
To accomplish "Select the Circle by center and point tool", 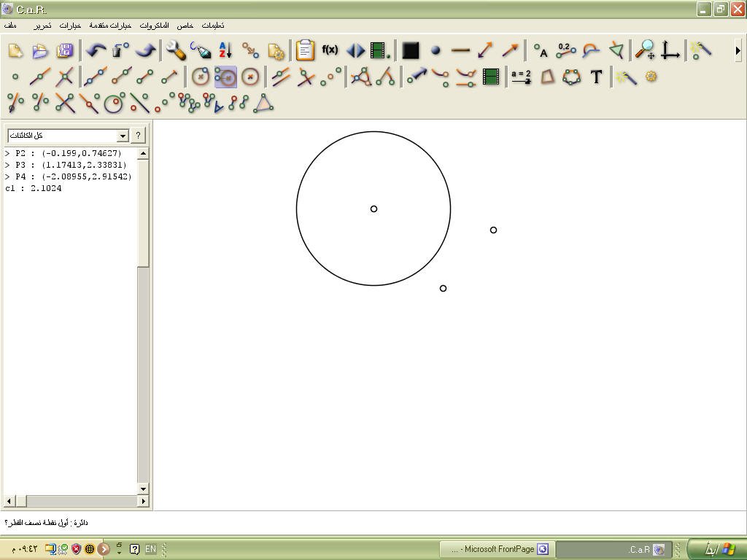I will [201, 77].
